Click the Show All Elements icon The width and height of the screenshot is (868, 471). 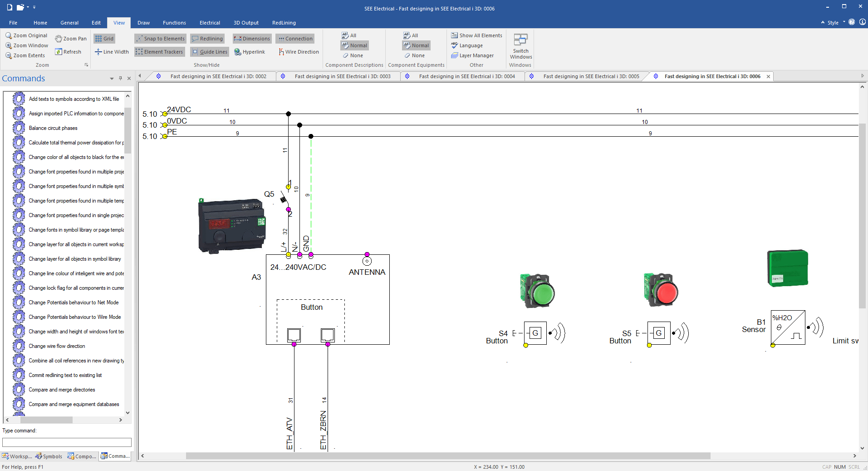click(x=476, y=35)
